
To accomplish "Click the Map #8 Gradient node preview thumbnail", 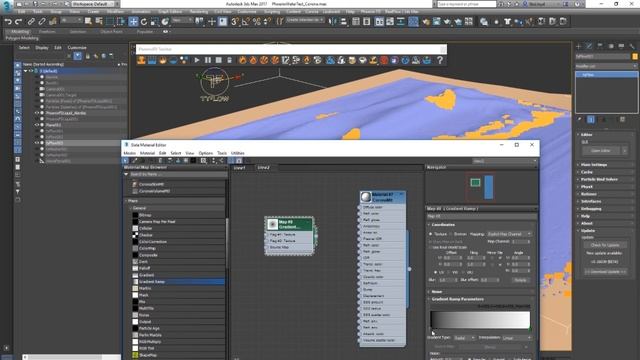I will (272, 224).
